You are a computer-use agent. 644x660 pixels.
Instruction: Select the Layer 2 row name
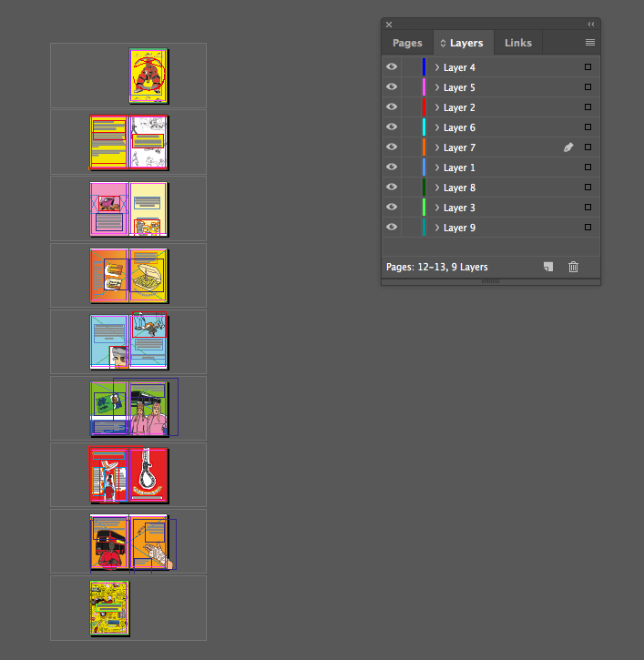[459, 107]
